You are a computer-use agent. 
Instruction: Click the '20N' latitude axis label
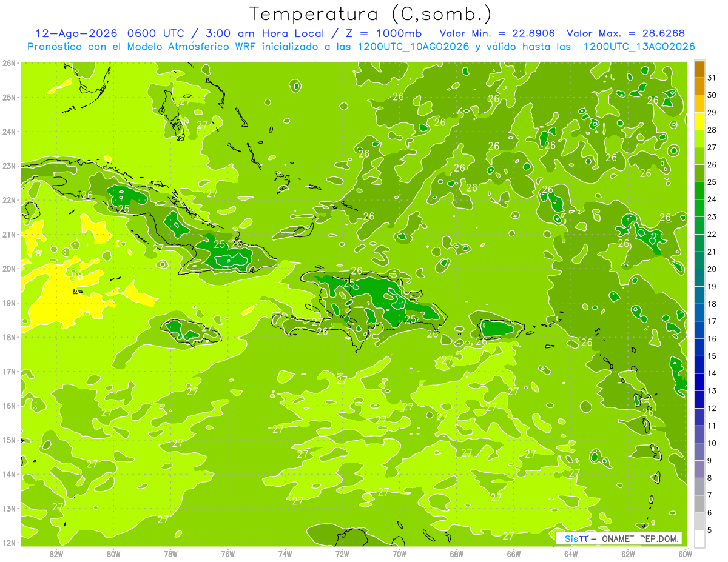coord(8,269)
